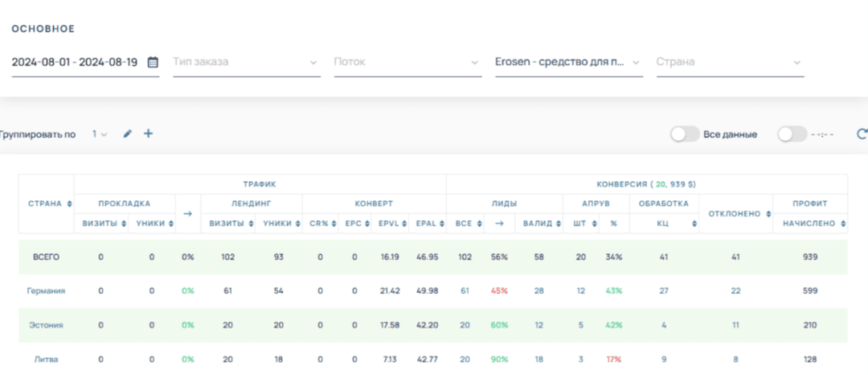Sort by CR% column header

click(x=320, y=224)
